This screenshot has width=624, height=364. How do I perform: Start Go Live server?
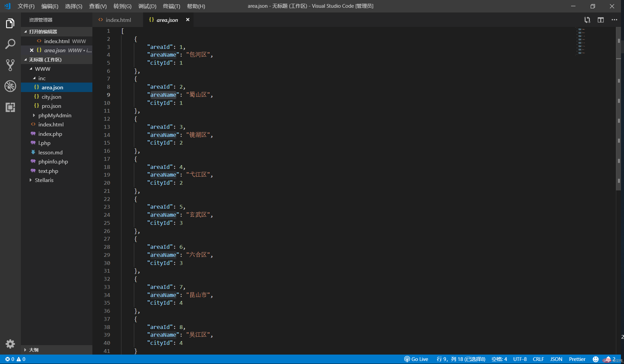click(x=416, y=359)
